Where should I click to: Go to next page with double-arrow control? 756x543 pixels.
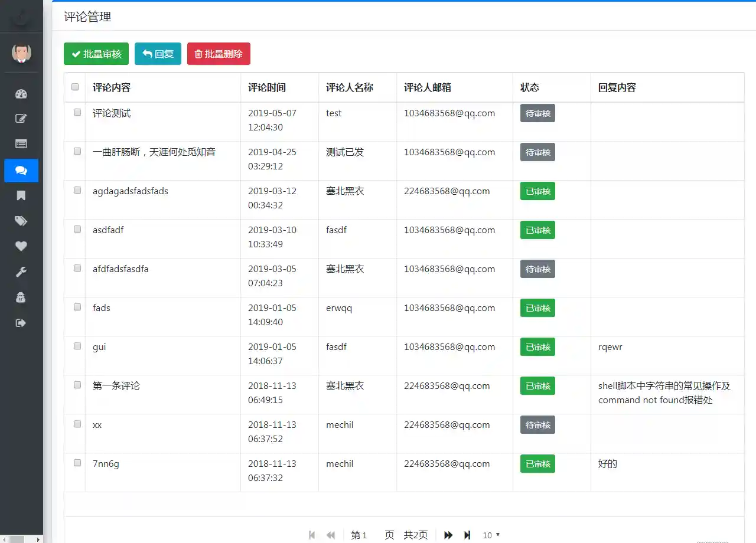(448, 535)
